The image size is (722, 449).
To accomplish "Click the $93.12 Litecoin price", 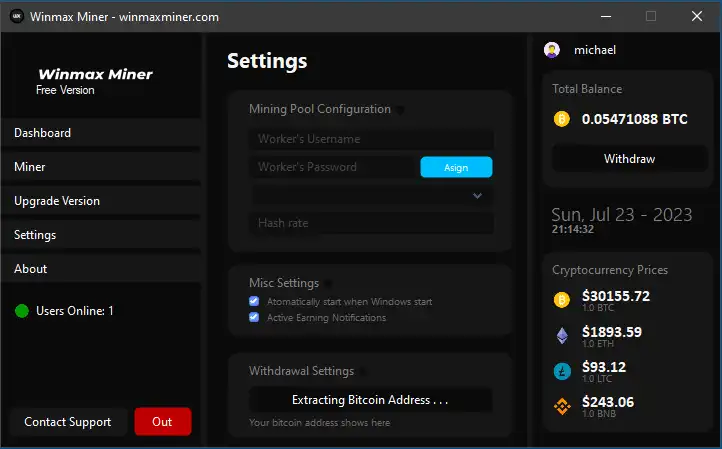I will click(604, 367).
